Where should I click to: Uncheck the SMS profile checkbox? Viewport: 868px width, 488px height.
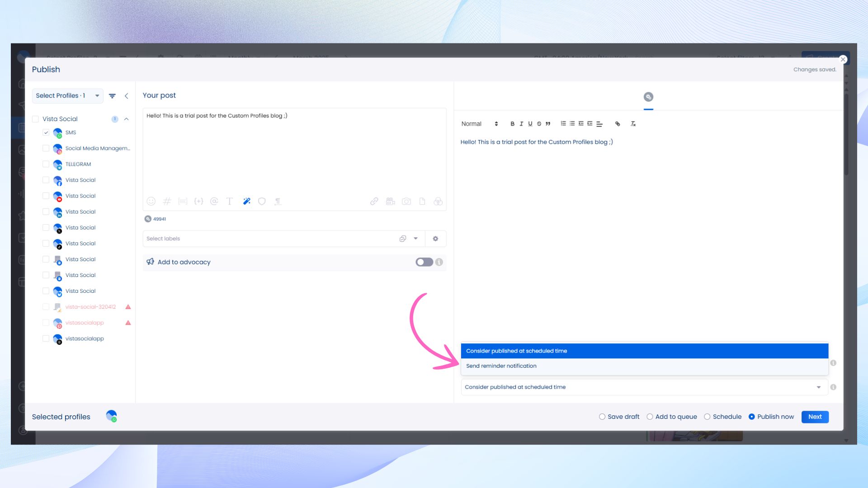[x=46, y=132]
